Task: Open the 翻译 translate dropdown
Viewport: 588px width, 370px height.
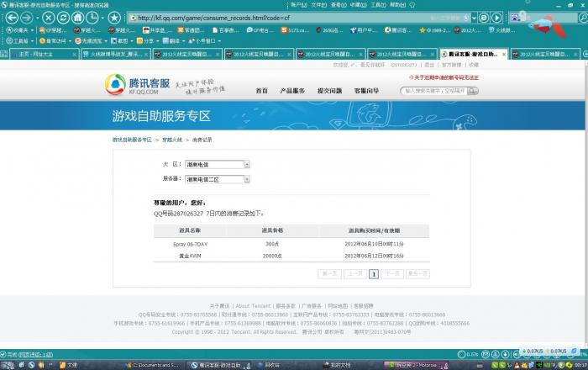Action: pyautogui.click(x=174, y=40)
